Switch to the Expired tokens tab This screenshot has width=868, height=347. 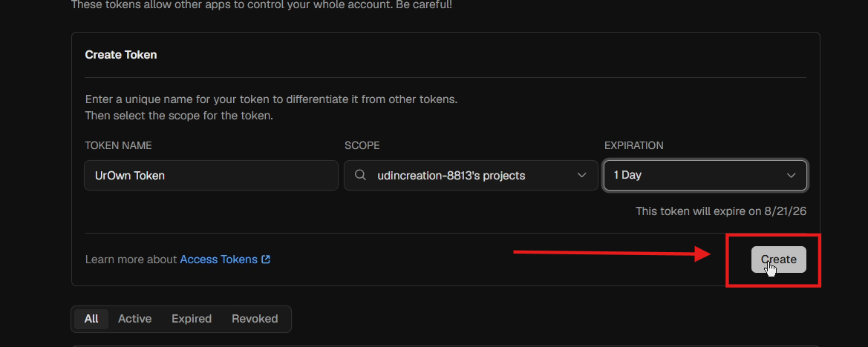point(192,319)
